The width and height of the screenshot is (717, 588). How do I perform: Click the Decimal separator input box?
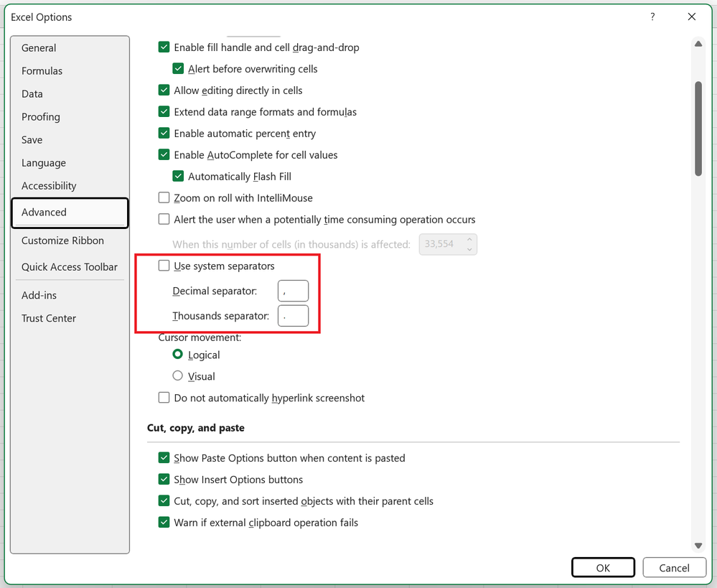[x=293, y=291]
